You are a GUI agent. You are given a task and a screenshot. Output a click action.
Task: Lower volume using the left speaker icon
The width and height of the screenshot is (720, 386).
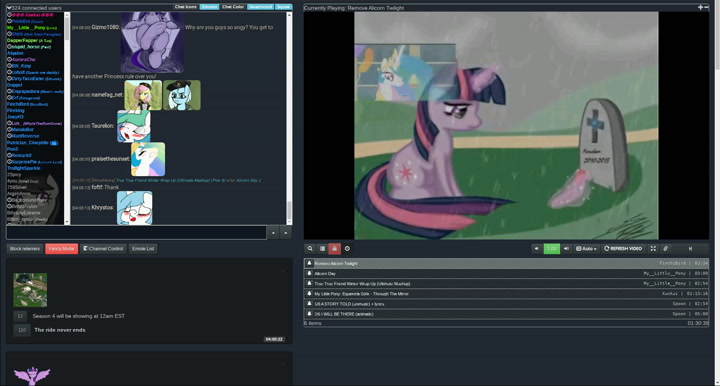coord(536,249)
